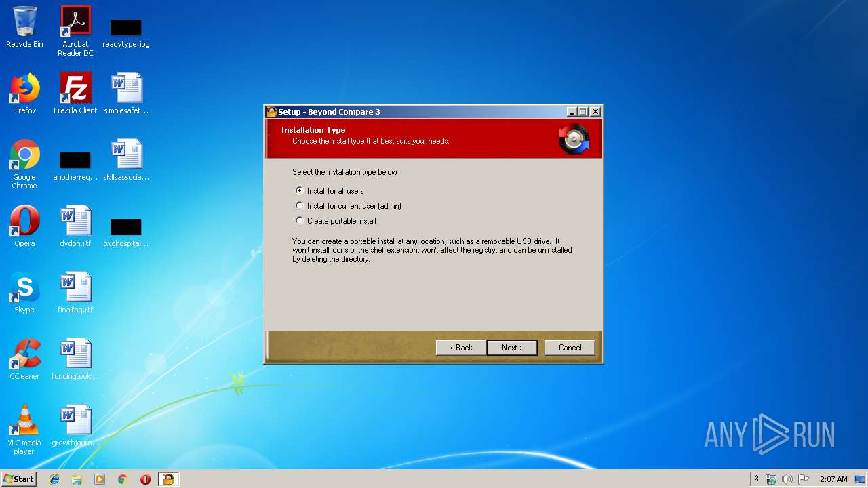Select Skype desktop shortcut
868x488 pixels.
pos(24,292)
